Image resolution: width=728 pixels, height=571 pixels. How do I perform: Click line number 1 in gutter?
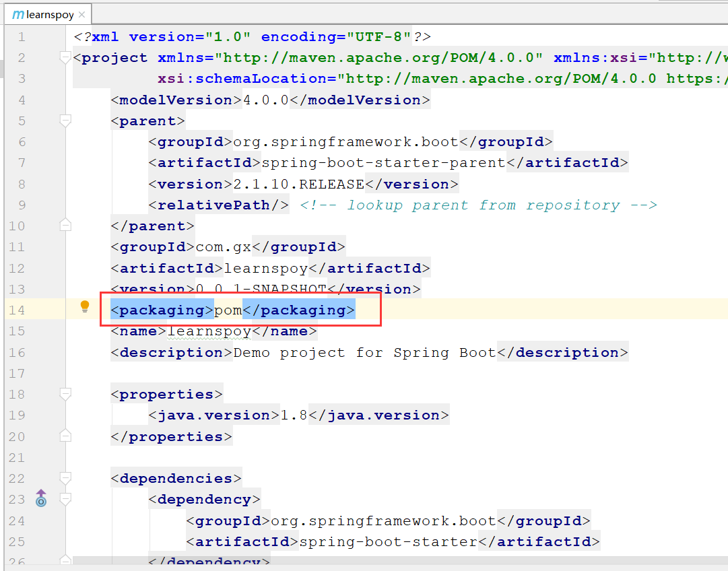click(x=22, y=36)
